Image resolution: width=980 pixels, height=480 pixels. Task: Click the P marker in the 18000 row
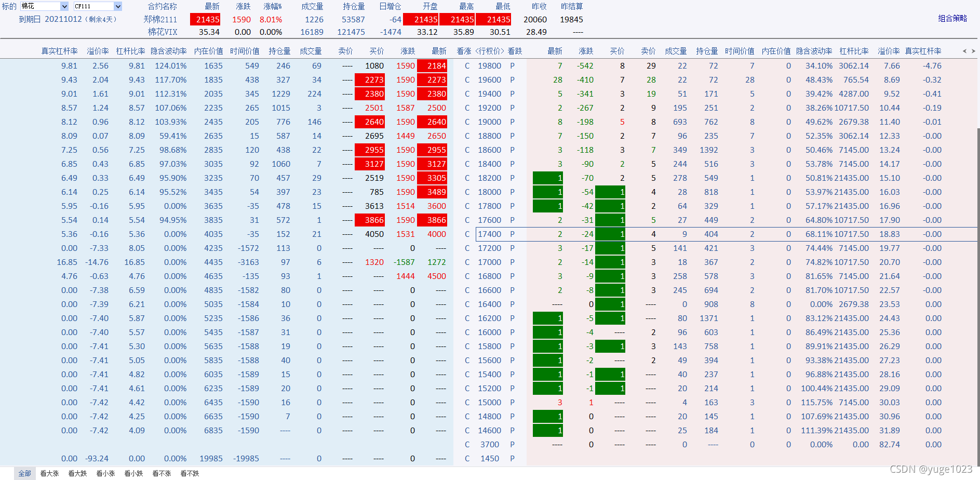(512, 192)
